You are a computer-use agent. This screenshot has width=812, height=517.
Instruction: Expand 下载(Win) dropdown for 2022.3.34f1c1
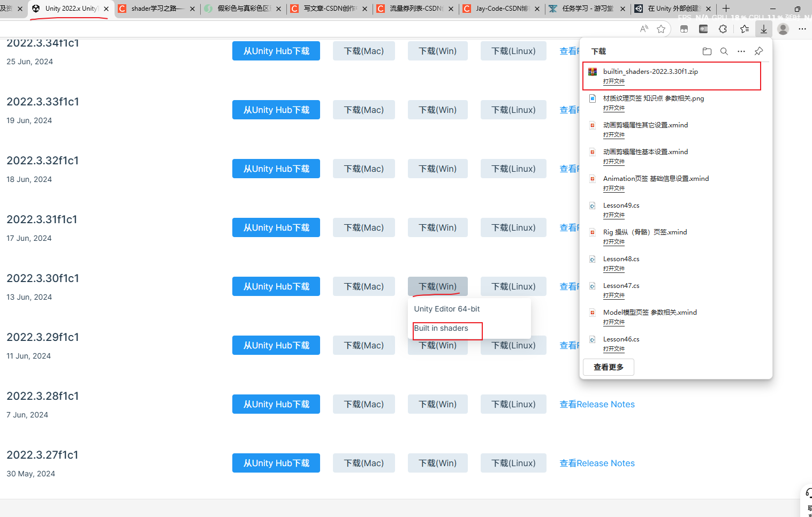point(438,51)
